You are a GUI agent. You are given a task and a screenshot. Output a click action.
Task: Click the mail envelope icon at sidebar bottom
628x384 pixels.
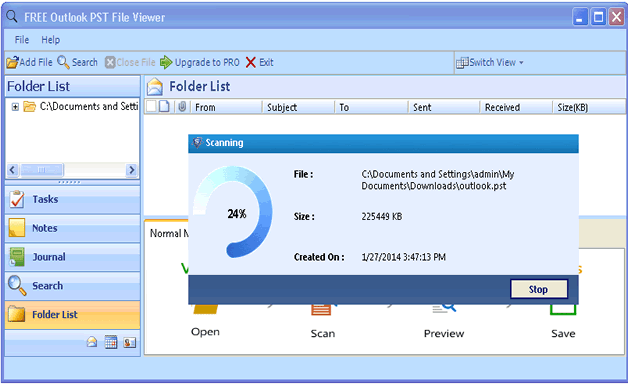(x=92, y=342)
